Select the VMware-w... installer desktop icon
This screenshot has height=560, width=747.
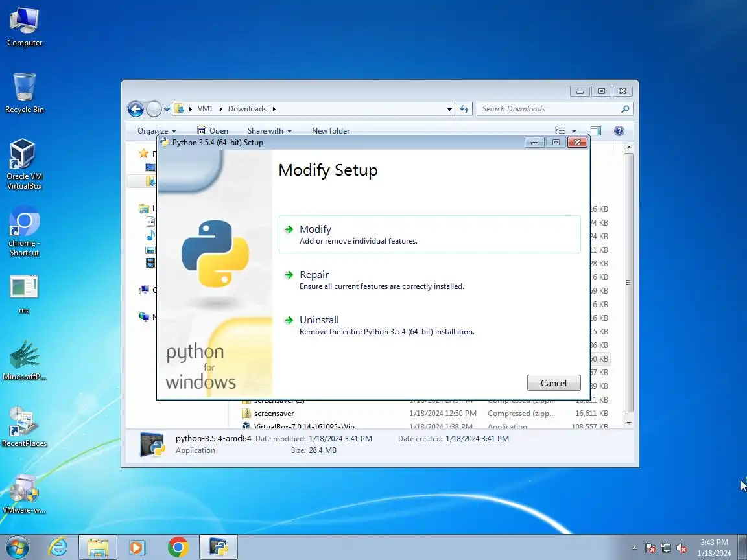coord(24,493)
